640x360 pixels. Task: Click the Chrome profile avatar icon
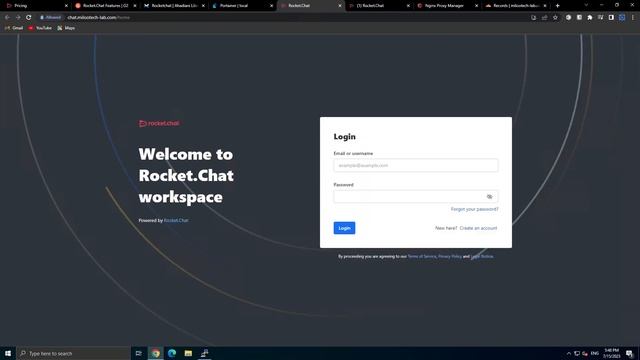coord(622,18)
